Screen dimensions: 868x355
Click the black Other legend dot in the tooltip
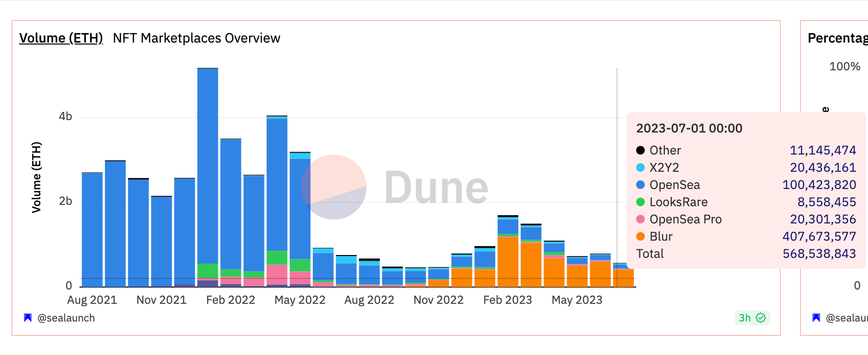tap(640, 150)
